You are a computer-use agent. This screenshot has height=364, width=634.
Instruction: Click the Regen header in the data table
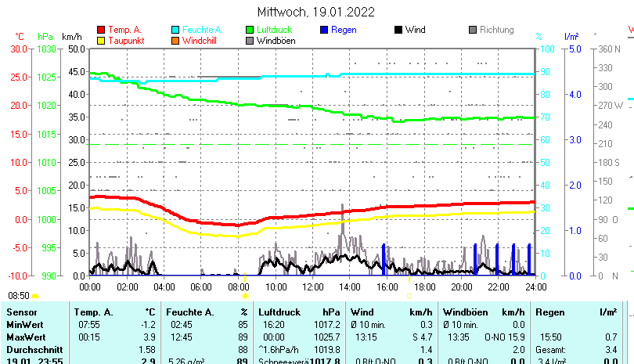coord(549,312)
